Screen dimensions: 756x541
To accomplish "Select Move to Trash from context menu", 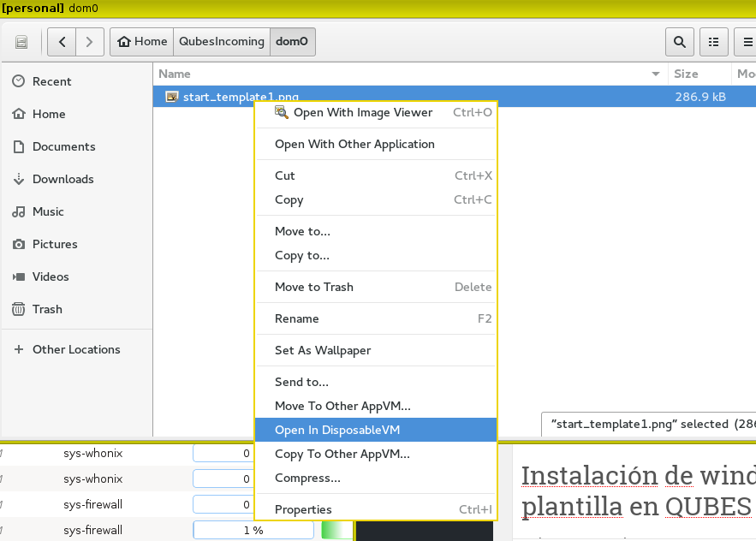I will [313, 287].
